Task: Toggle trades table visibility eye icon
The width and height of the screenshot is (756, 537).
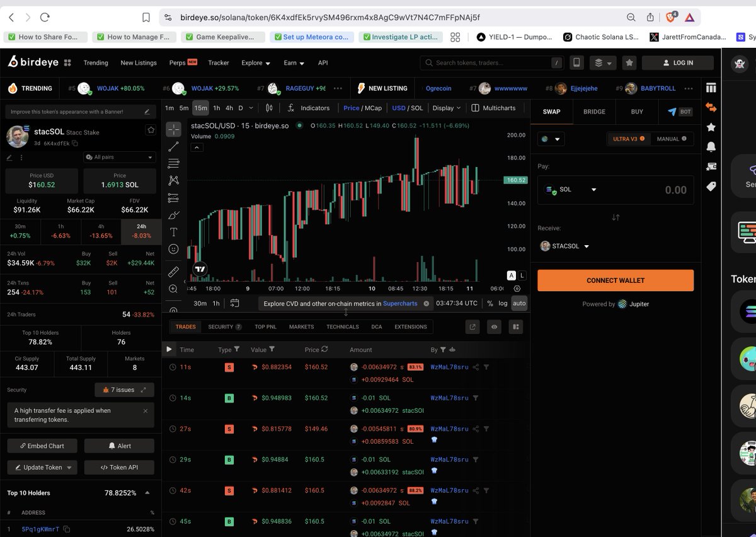Action: pyautogui.click(x=495, y=326)
